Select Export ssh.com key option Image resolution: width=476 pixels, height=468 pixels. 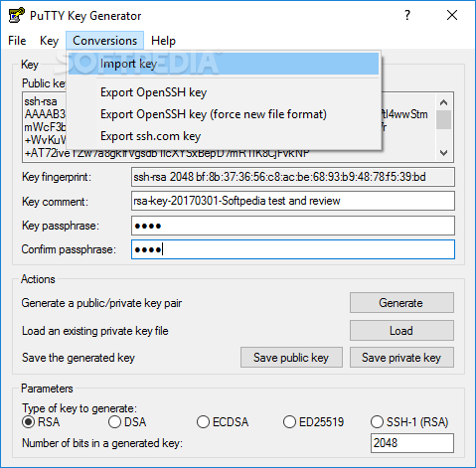click(224, 136)
